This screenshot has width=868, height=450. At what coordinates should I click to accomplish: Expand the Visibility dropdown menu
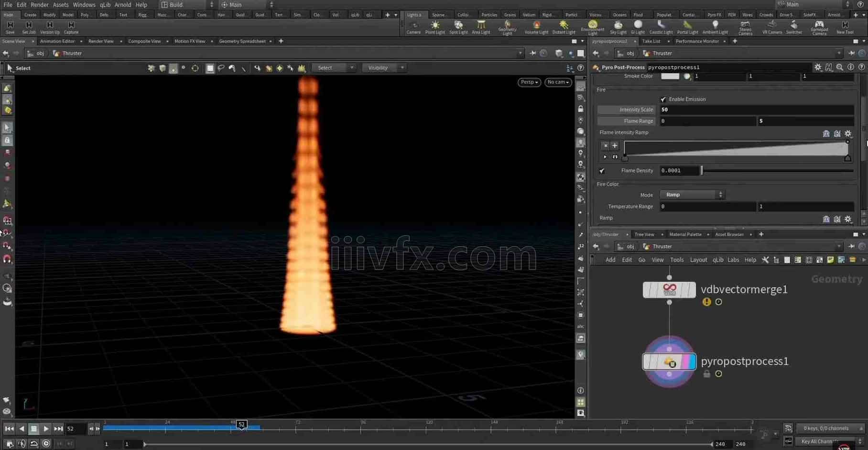(384, 68)
